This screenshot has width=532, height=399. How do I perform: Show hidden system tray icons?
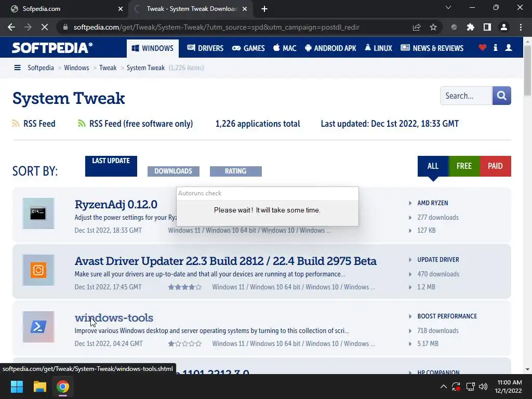click(444, 387)
